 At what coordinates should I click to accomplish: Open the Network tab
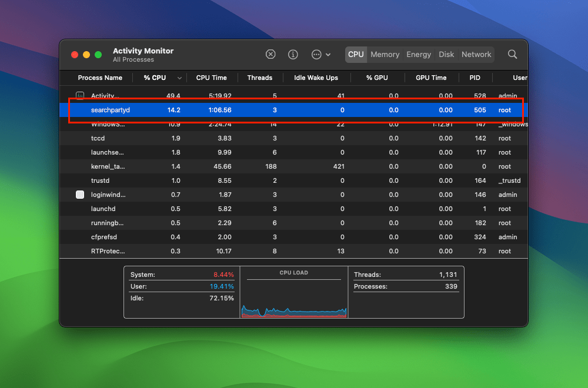pos(476,54)
